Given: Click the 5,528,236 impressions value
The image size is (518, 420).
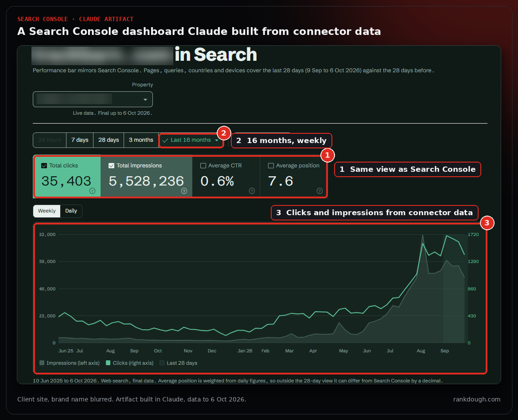Looking at the screenshot, I should pos(146,182).
